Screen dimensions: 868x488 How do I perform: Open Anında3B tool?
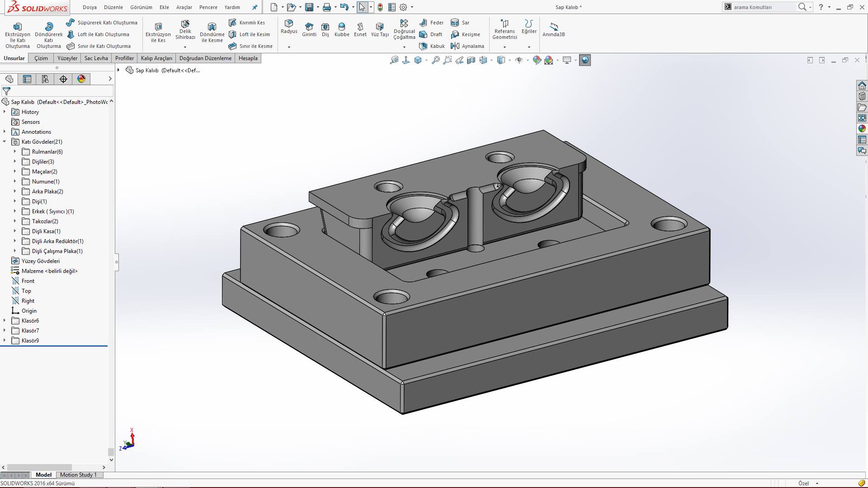(554, 30)
